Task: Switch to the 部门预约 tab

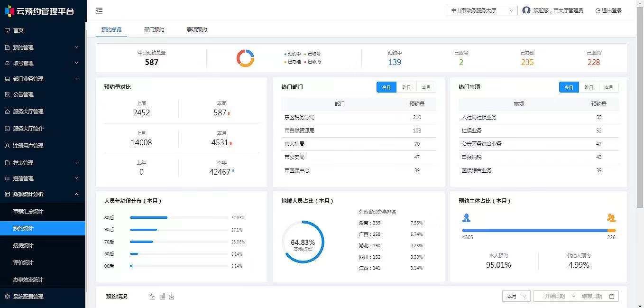Action: tap(154, 29)
